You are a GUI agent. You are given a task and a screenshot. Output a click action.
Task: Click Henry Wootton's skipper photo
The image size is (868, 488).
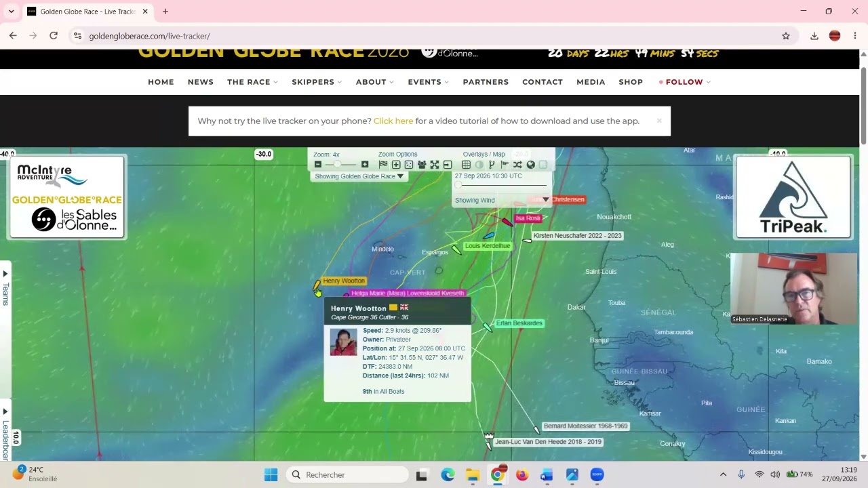click(x=343, y=342)
